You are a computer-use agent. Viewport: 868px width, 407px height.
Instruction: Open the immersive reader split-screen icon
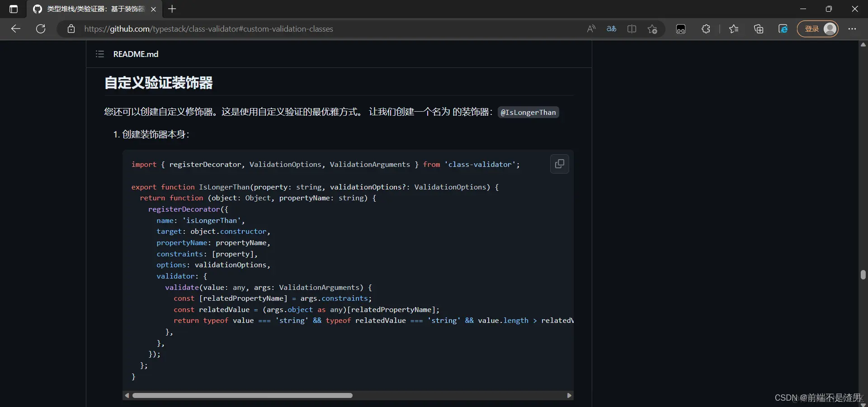point(632,29)
